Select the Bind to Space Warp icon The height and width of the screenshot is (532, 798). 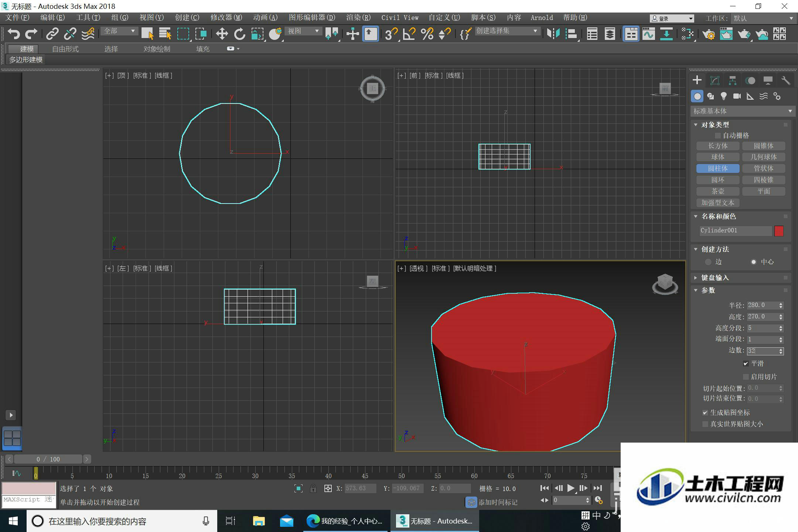coord(88,34)
